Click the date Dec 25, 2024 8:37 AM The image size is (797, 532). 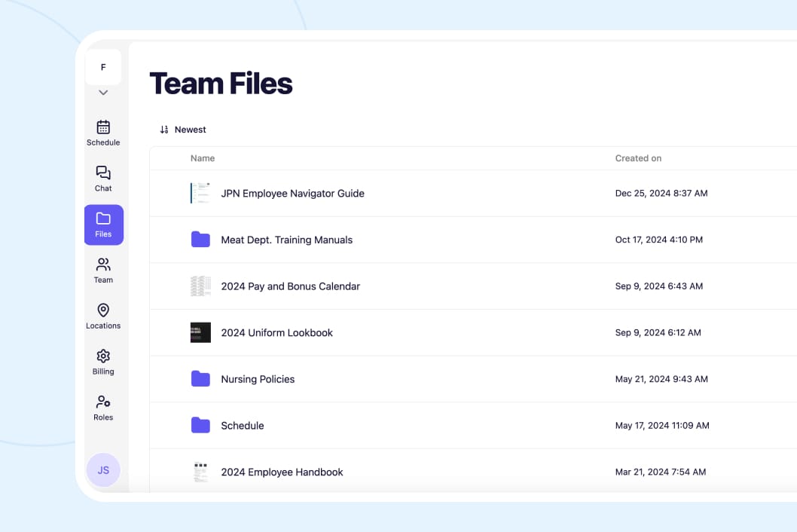[x=661, y=193]
